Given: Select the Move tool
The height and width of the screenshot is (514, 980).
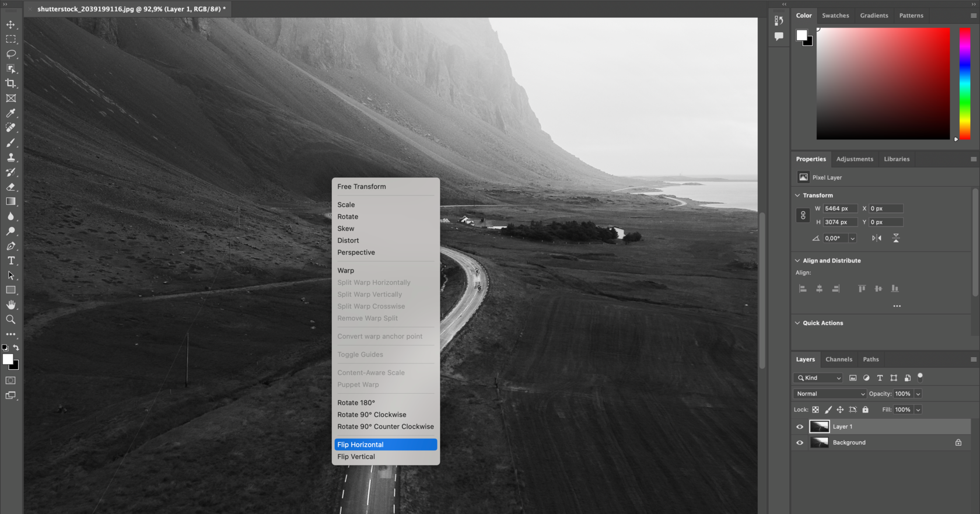Looking at the screenshot, I should tap(10, 25).
